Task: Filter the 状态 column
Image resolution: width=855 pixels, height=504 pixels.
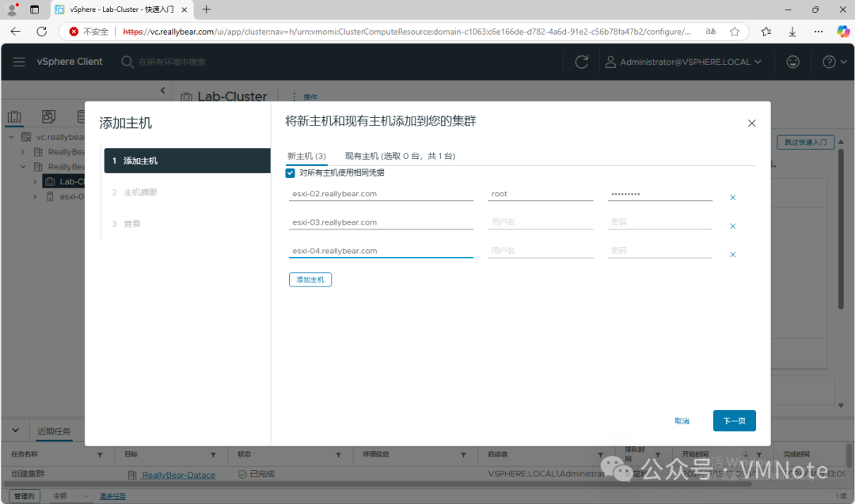Action: coord(338,454)
